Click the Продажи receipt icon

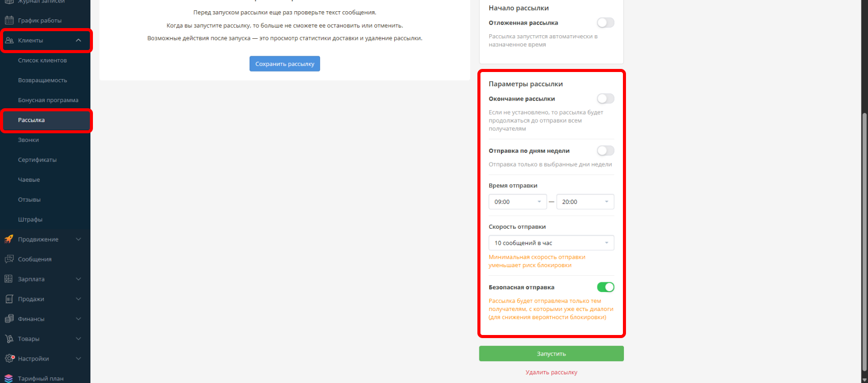click(x=9, y=299)
